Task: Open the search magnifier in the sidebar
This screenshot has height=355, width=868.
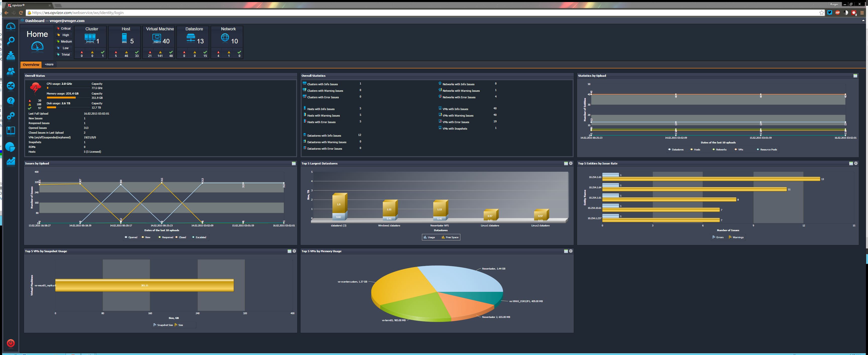Action: pyautogui.click(x=11, y=41)
